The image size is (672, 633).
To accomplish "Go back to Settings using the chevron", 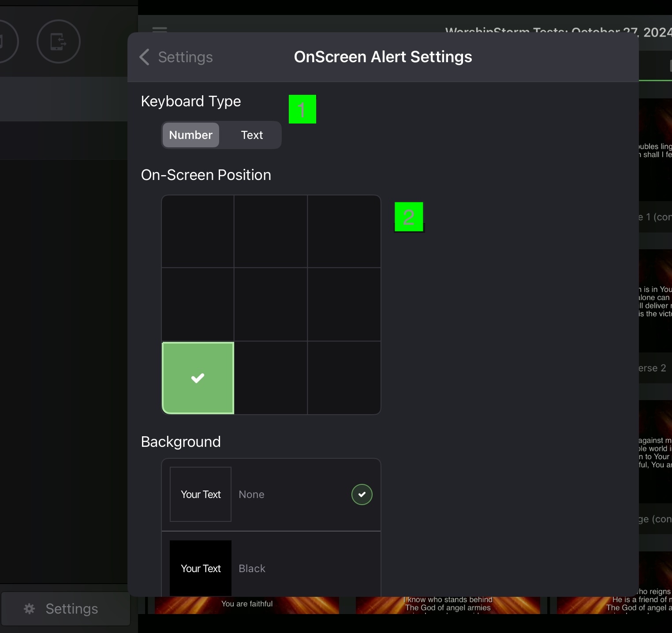I will click(x=144, y=57).
